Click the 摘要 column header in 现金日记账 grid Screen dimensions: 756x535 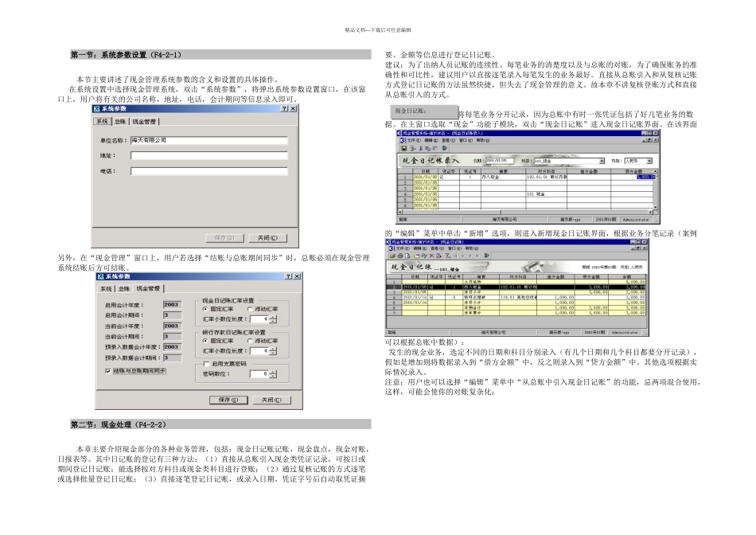[481, 276]
